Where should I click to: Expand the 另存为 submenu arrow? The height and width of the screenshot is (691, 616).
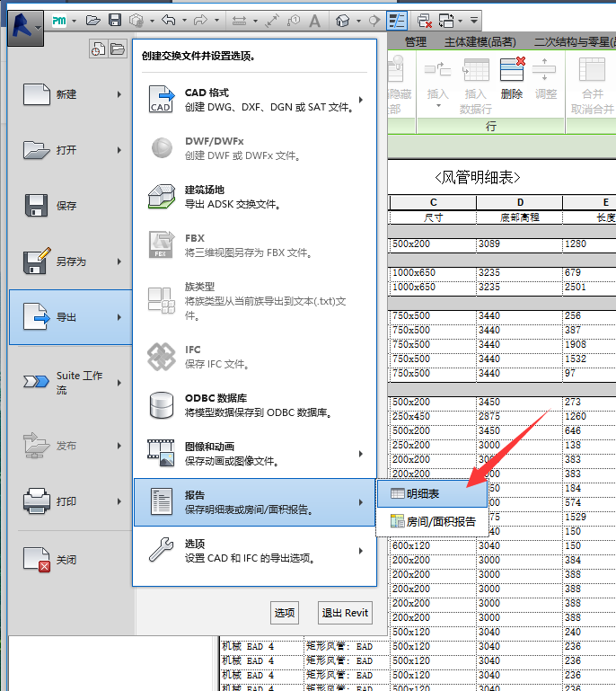coord(119,261)
